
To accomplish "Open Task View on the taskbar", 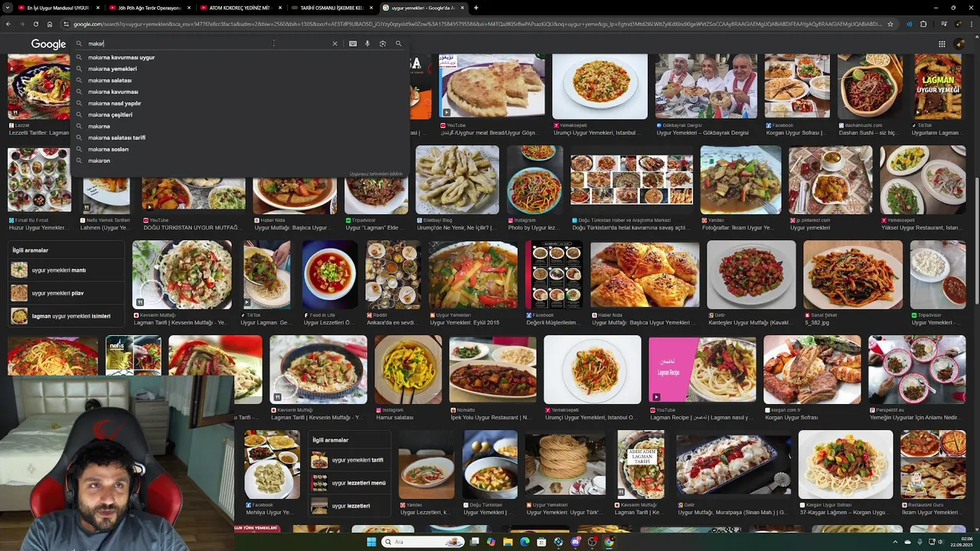I will [474, 542].
